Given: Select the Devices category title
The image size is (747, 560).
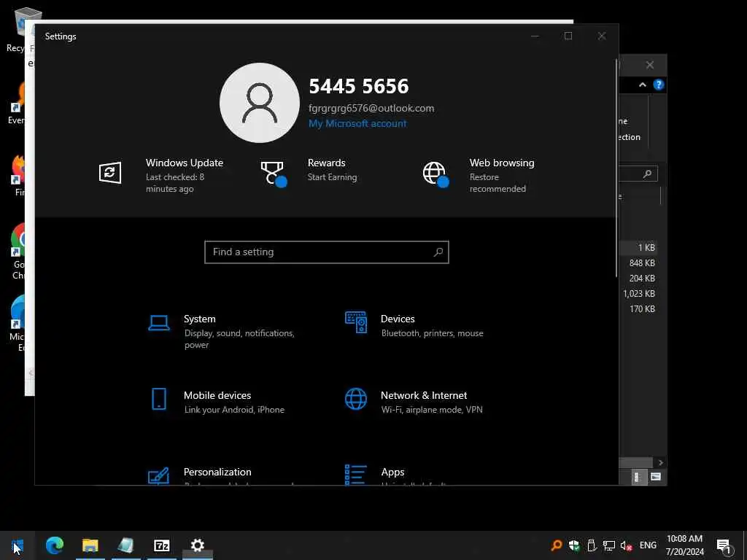Looking at the screenshot, I should pos(398,319).
